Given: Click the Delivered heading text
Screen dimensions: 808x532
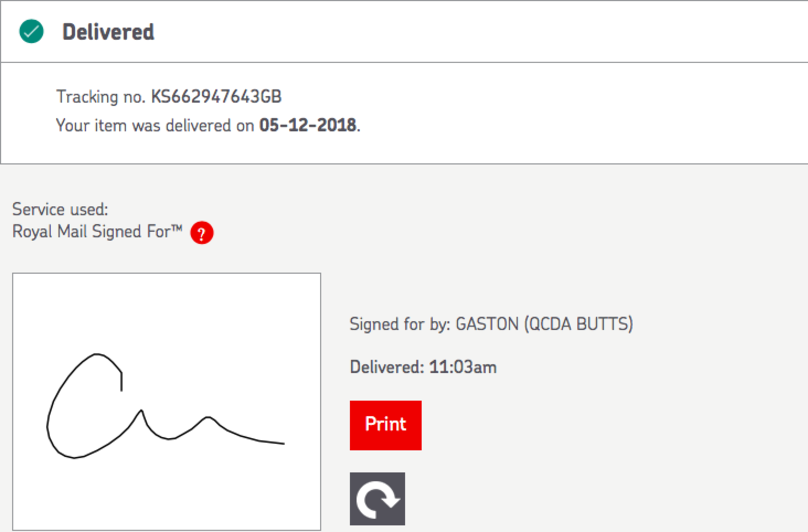Looking at the screenshot, I should 108,32.
